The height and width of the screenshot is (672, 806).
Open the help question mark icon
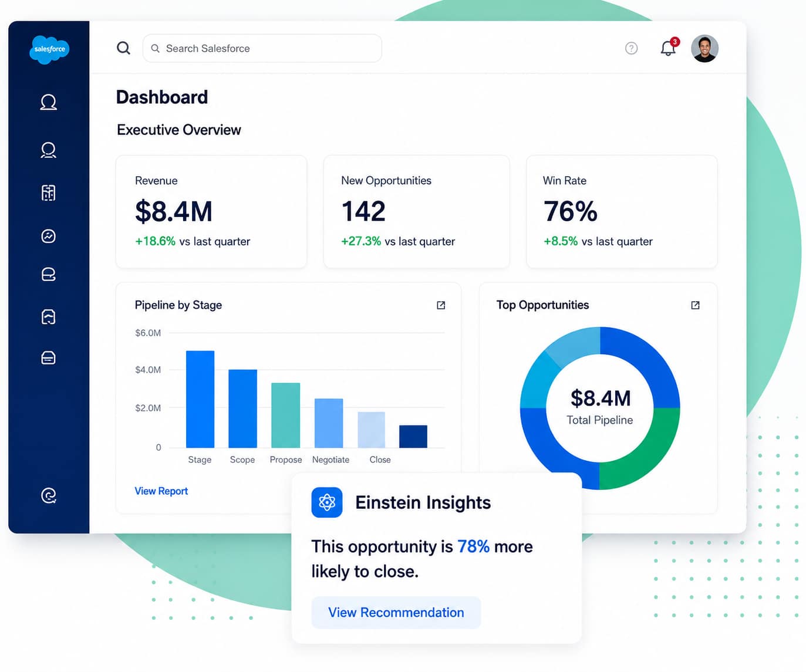point(632,48)
